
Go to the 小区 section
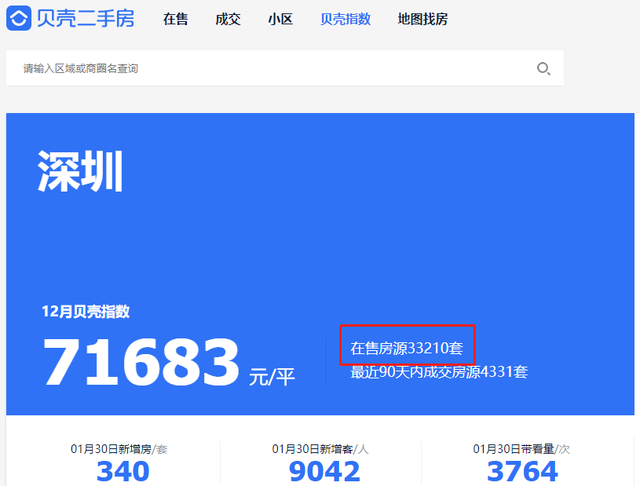[280, 19]
